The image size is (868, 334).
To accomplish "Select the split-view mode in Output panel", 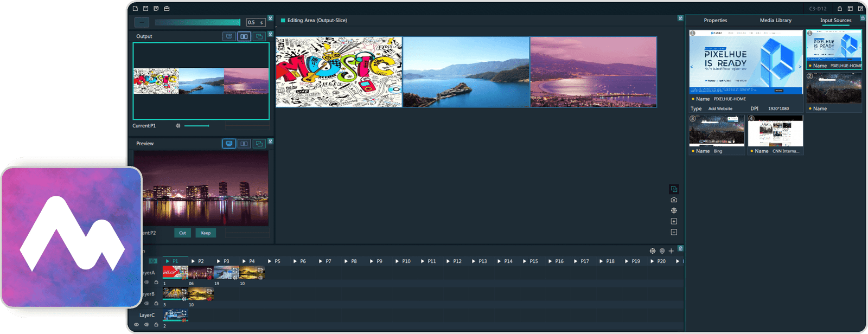I will click(244, 36).
